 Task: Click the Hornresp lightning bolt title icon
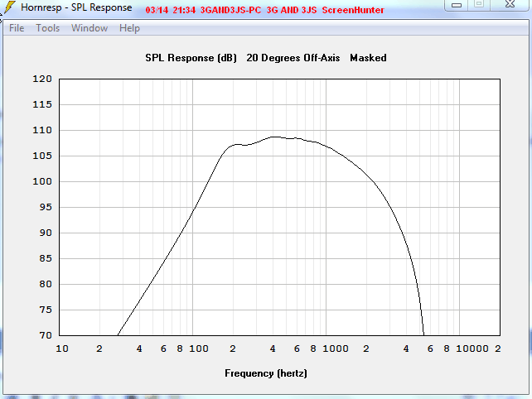(10, 7)
